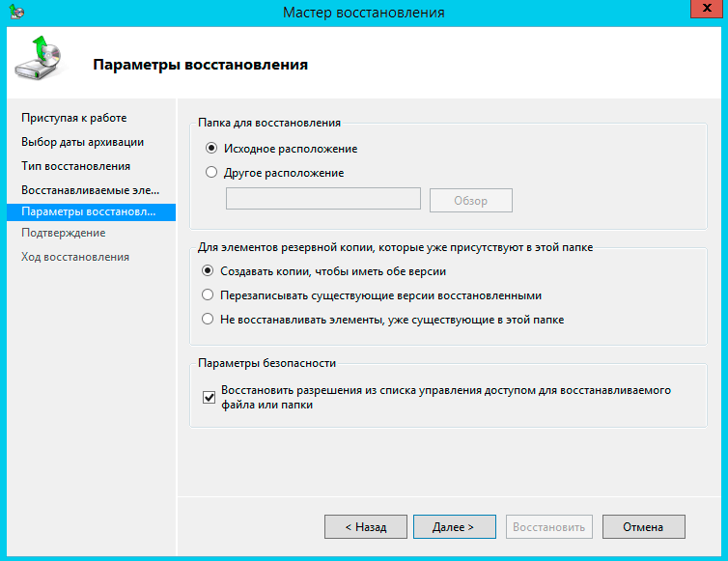
Task: Open the Подтверждение step
Action: point(63,233)
